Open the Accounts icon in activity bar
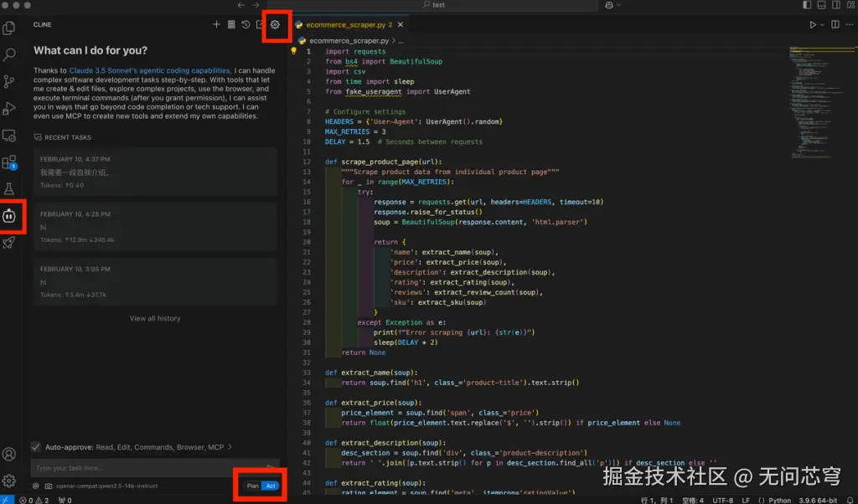Screen dimensions: 858x504 tap(8, 454)
